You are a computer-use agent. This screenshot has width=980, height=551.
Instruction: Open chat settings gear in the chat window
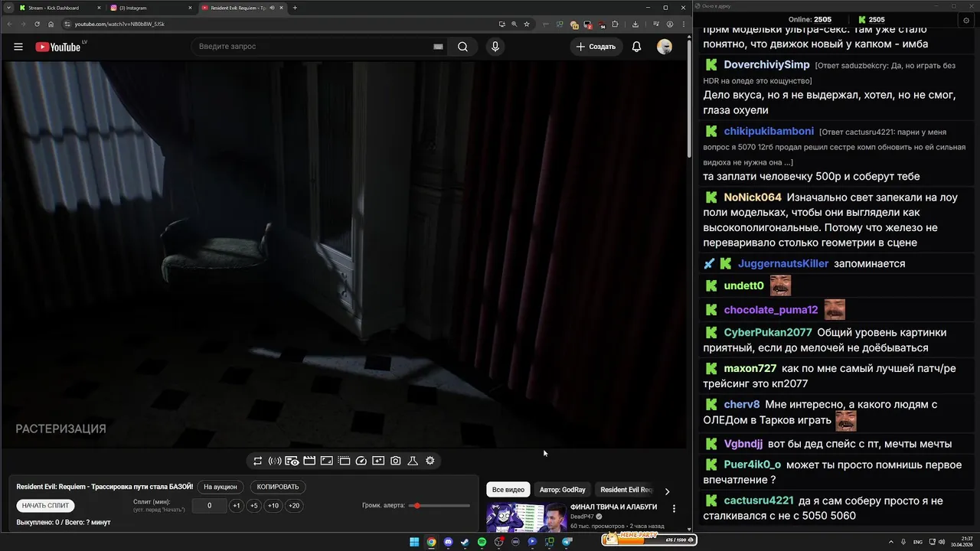pyautogui.click(x=965, y=19)
